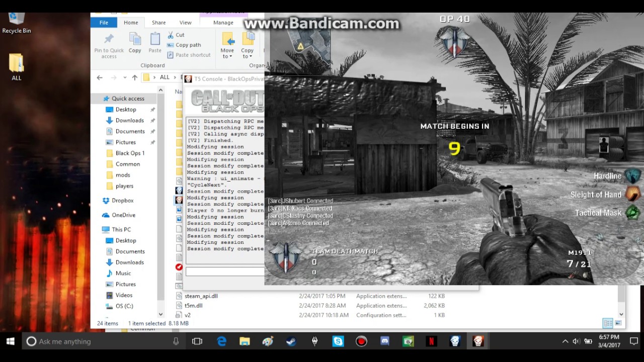Open Desktop under Quick access
Viewport: 644px width, 362px height.
coord(126,110)
